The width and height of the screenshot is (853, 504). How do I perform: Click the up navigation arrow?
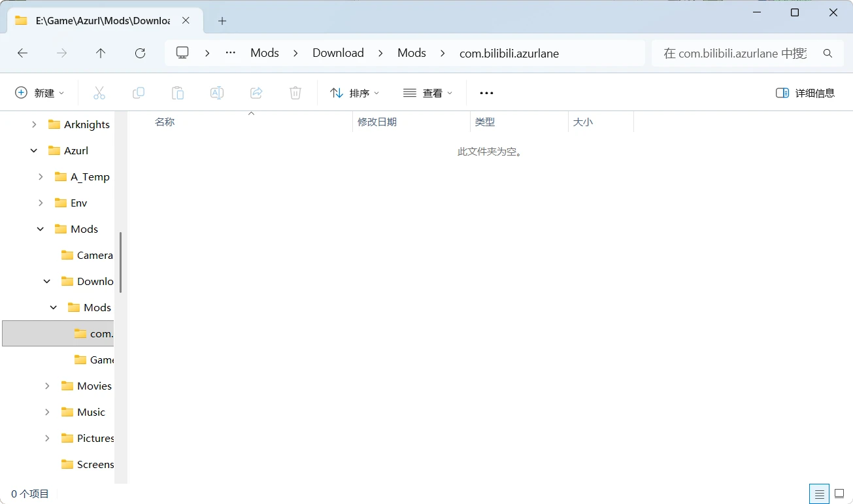[x=101, y=53]
